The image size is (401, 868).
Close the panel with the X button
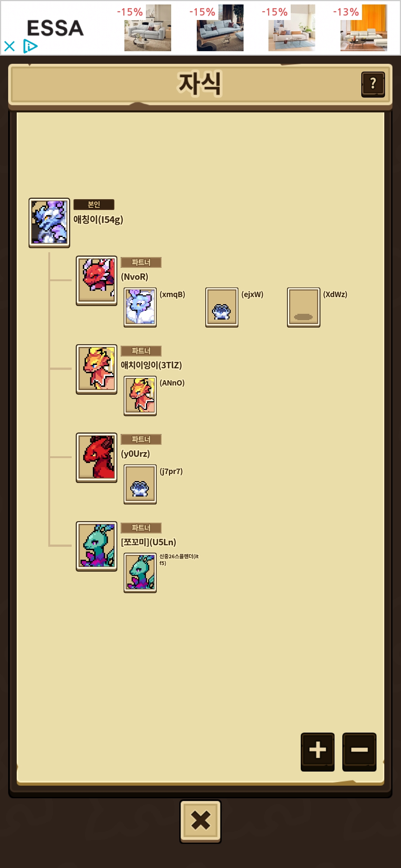pos(200,821)
